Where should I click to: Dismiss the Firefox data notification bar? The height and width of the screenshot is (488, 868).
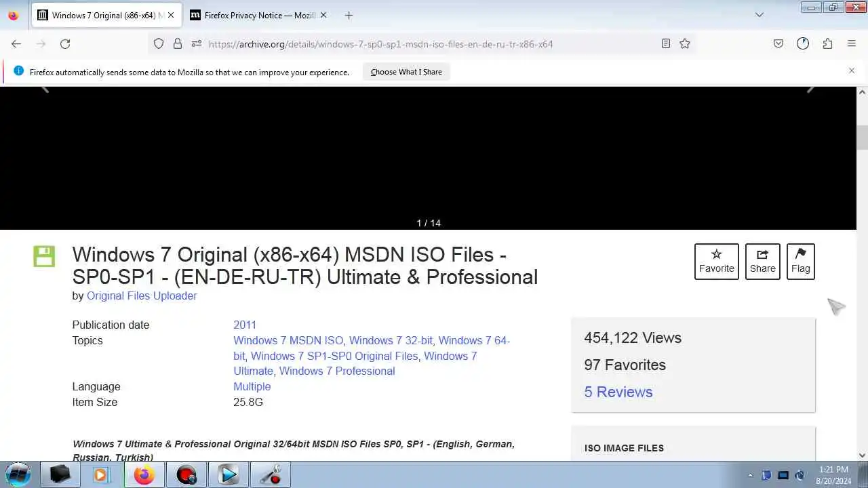coord(852,70)
